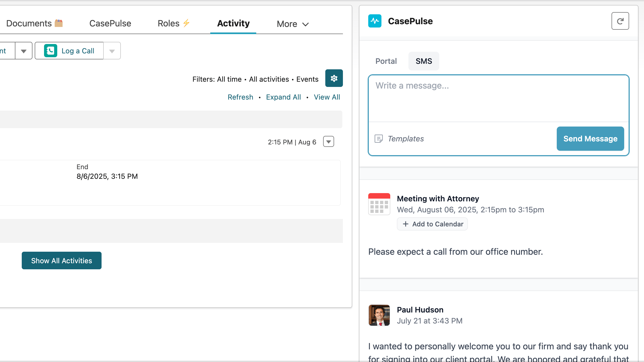Select the Log a Call phone icon

pyautogui.click(x=50, y=51)
